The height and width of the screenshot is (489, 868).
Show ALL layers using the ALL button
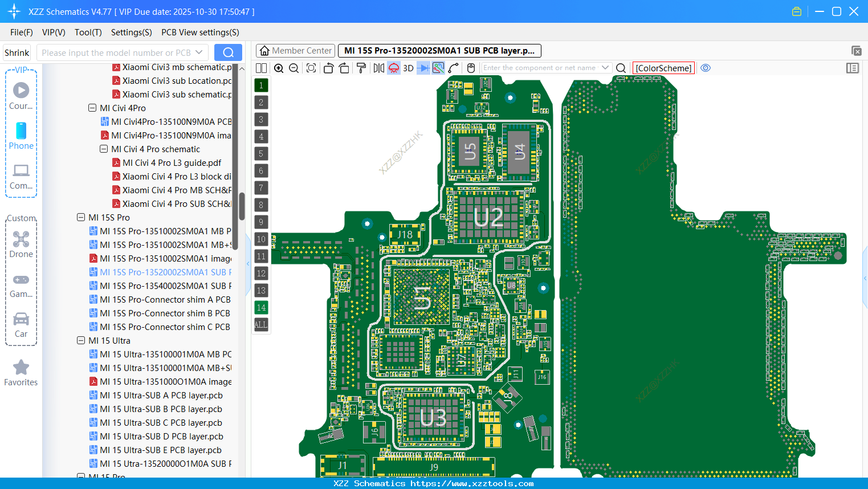[x=261, y=324]
